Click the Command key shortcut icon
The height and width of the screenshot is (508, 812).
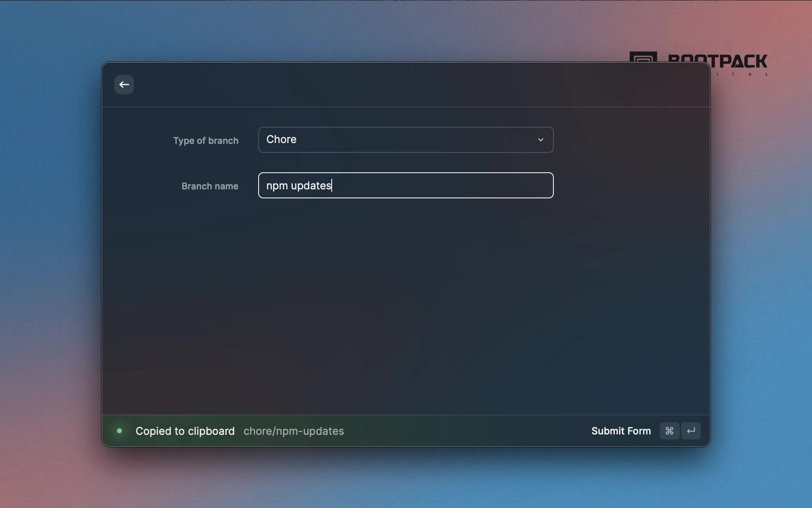click(669, 431)
